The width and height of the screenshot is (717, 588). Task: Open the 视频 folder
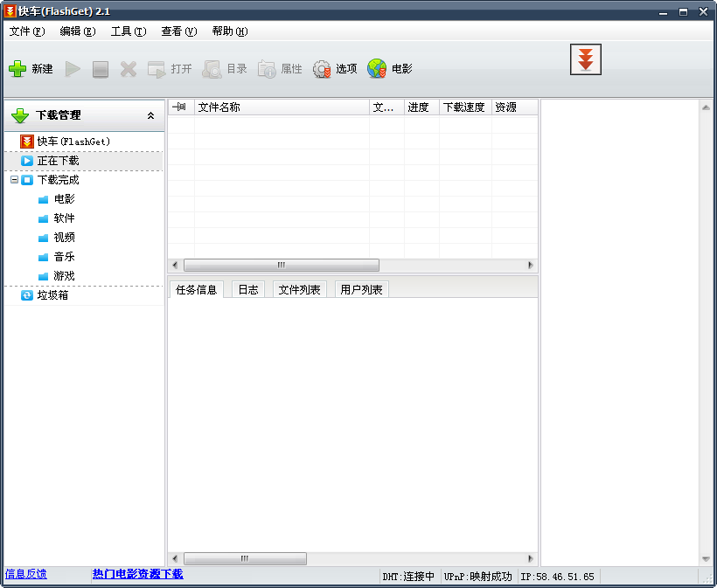coord(57,238)
